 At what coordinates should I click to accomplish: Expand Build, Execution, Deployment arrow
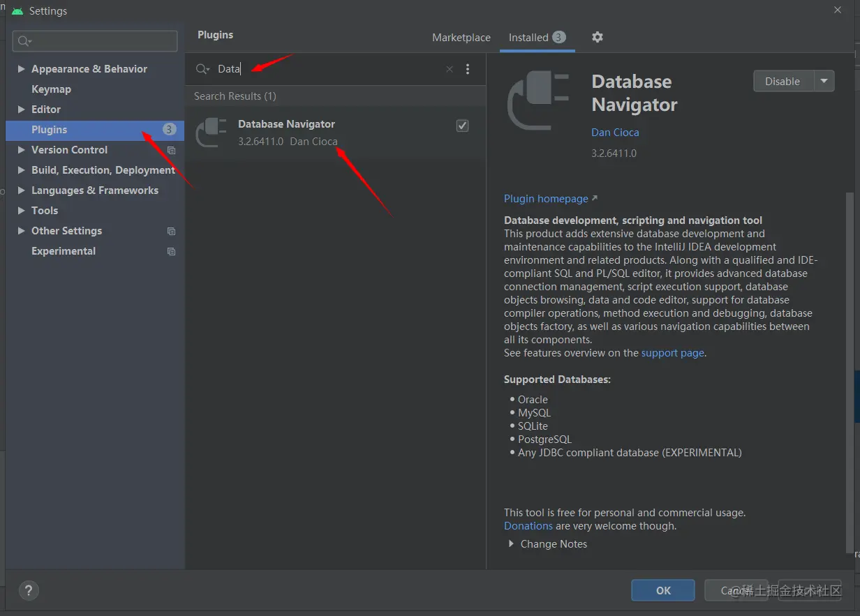pyautogui.click(x=22, y=170)
